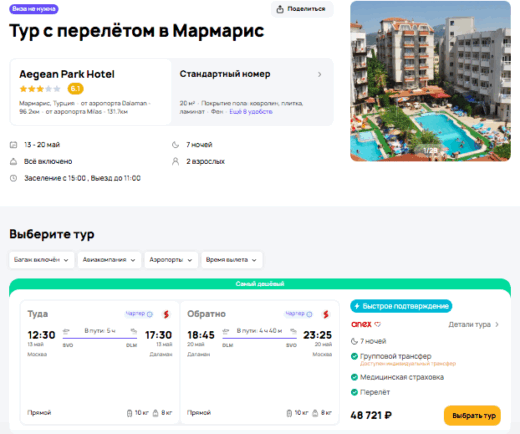
Task: Click the Ещё 8 удобств link
Action: 251,112
